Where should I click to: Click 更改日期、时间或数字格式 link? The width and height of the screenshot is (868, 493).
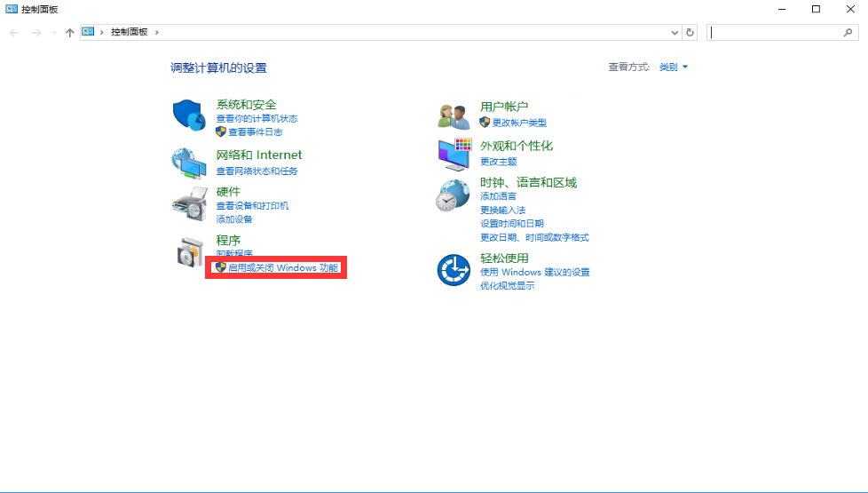tap(535, 238)
